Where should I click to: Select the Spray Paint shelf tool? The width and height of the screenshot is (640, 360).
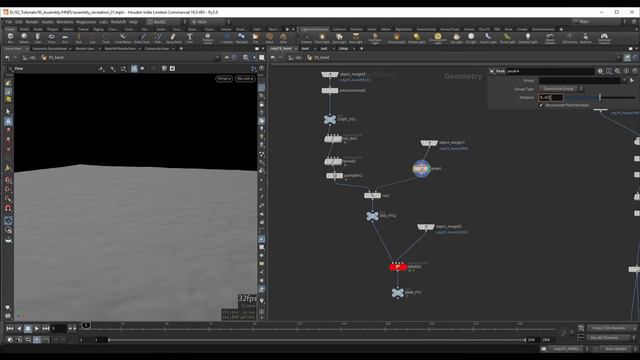(x=173, y=38)
